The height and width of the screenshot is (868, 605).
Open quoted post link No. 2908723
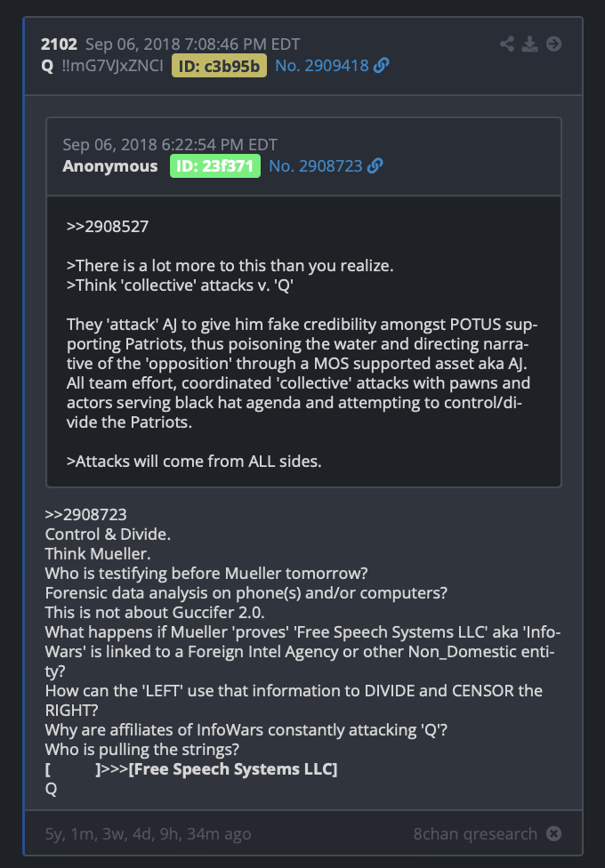[316, 165]
